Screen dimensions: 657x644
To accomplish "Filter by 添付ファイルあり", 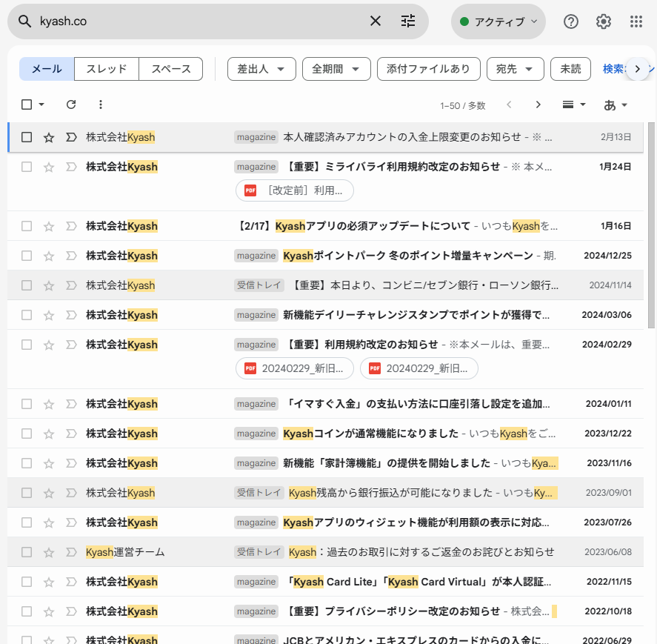I will click(429, 69).
